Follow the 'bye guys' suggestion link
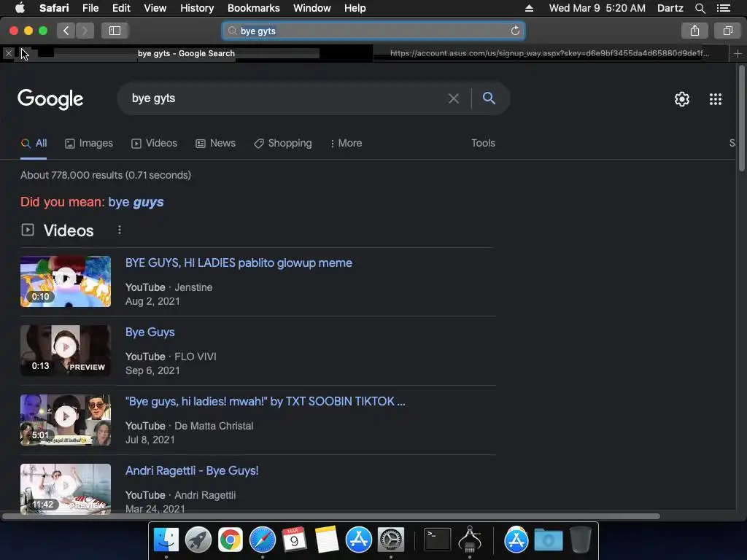This screenshot has height=560, width=747. [x=136, y=202]
